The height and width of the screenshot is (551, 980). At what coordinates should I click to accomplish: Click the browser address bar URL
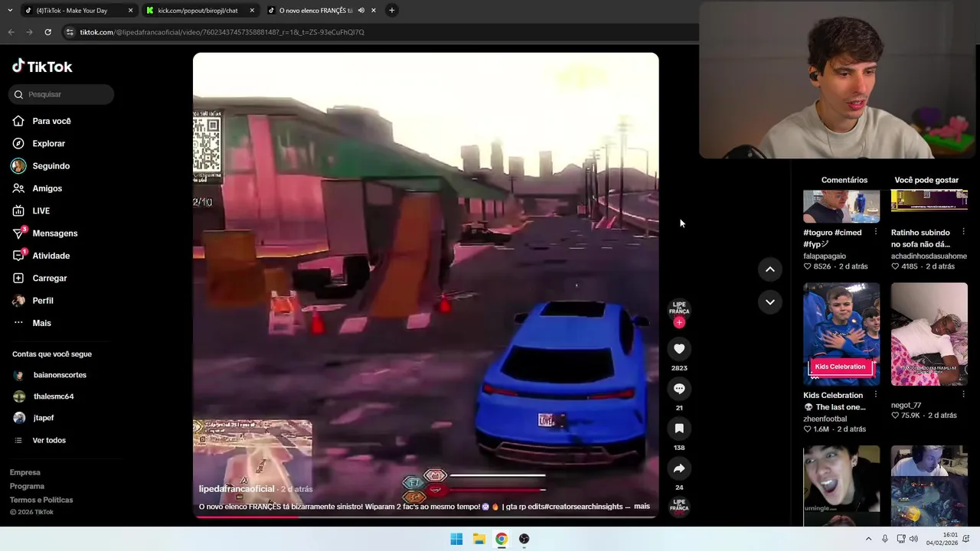[x=222, y=32]
